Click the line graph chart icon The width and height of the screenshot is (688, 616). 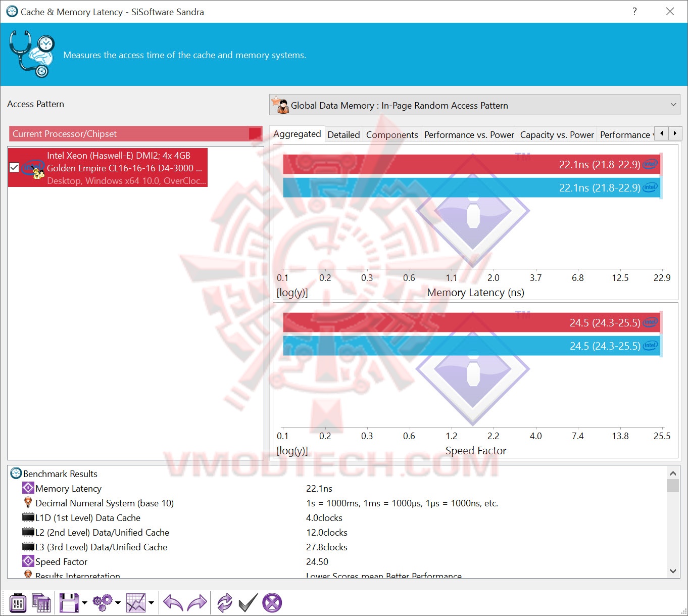[136, 603]
